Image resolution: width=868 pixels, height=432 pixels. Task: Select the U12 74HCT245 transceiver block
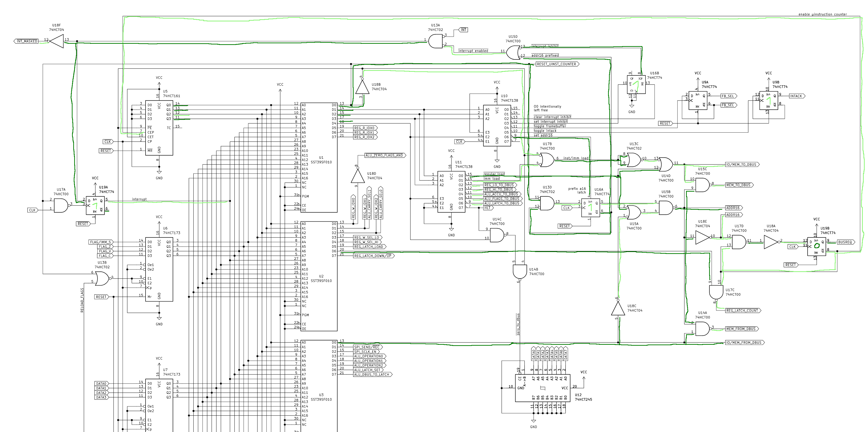(543, 388)
